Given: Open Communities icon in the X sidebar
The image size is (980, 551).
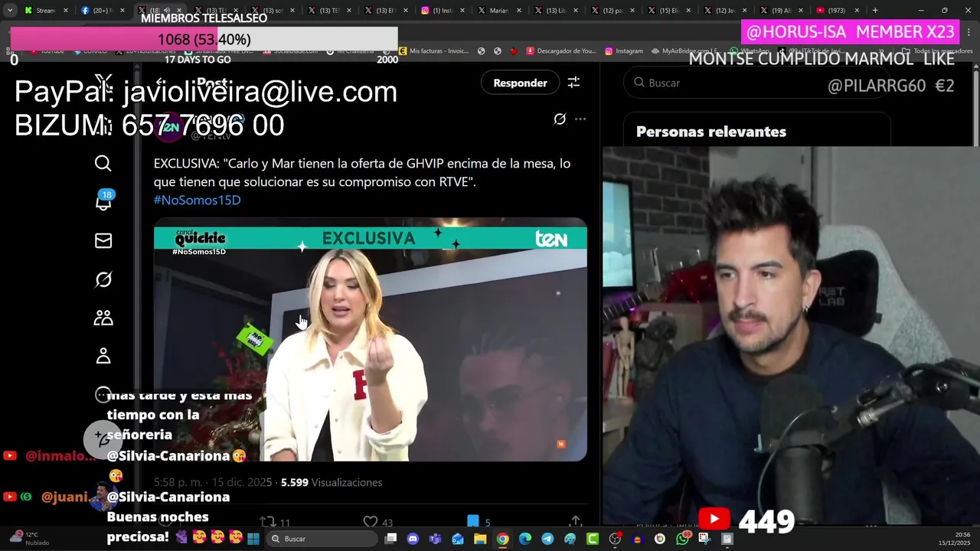Looking at the screenshot, I should click(x=103, y=318).
